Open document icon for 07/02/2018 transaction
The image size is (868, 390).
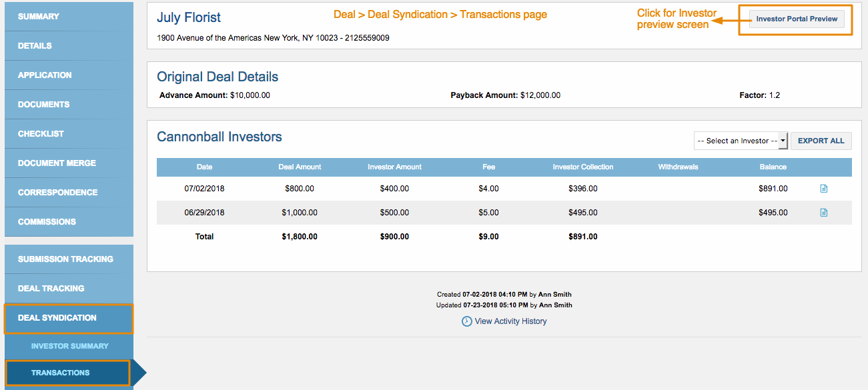click(x=823, y=189)
